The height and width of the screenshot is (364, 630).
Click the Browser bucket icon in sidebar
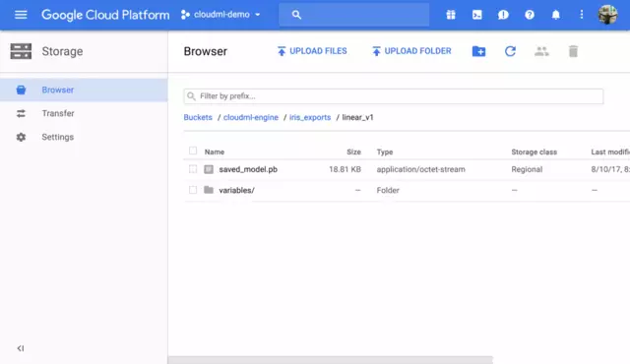(21, 90)
